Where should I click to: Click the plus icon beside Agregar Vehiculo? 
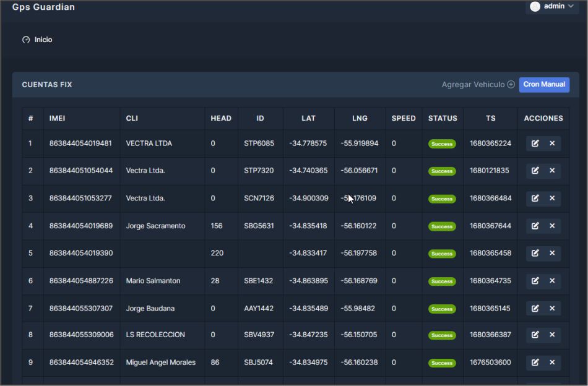pos(511,85)
